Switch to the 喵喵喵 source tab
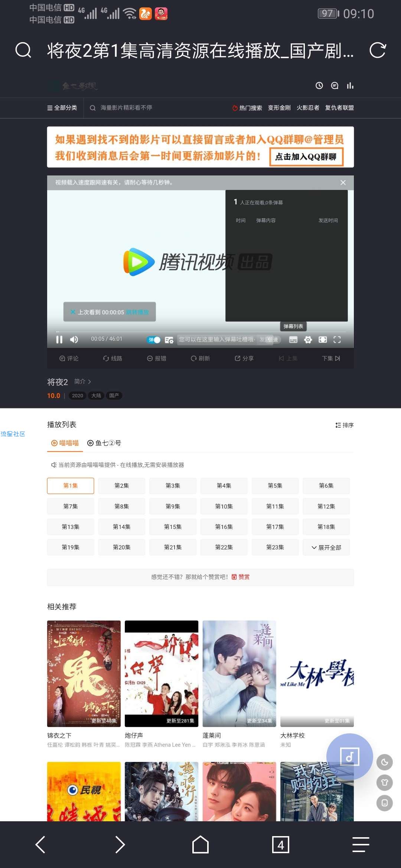Viewport: 401px width, 868px height. pyautogui.click(x=65, y=443)
